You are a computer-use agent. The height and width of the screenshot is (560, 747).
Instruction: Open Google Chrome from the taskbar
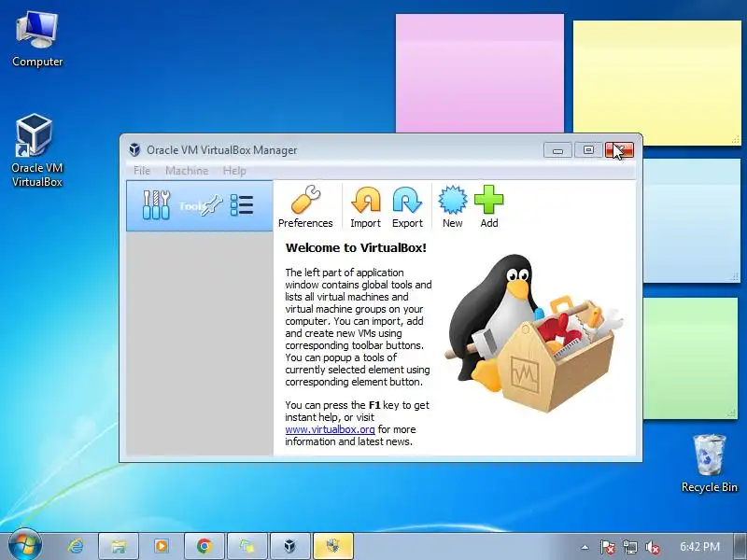pyautogui.click(x=204, y=546)
